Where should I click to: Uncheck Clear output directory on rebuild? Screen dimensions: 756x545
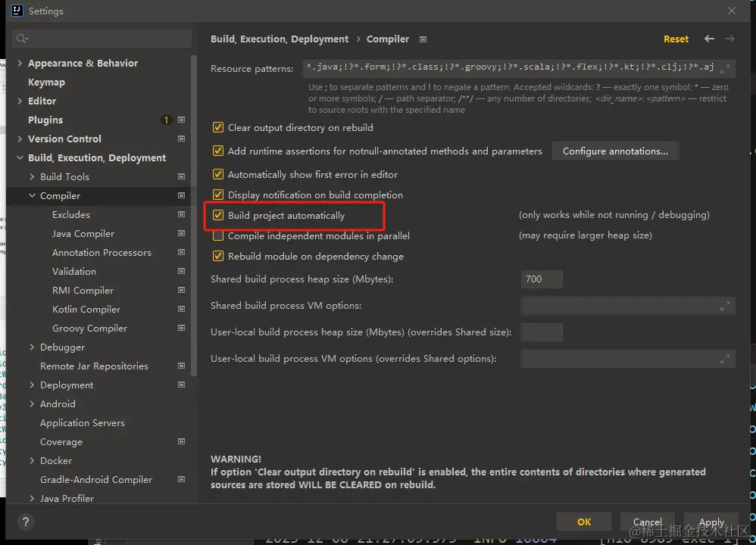click(x=218, y=128)
